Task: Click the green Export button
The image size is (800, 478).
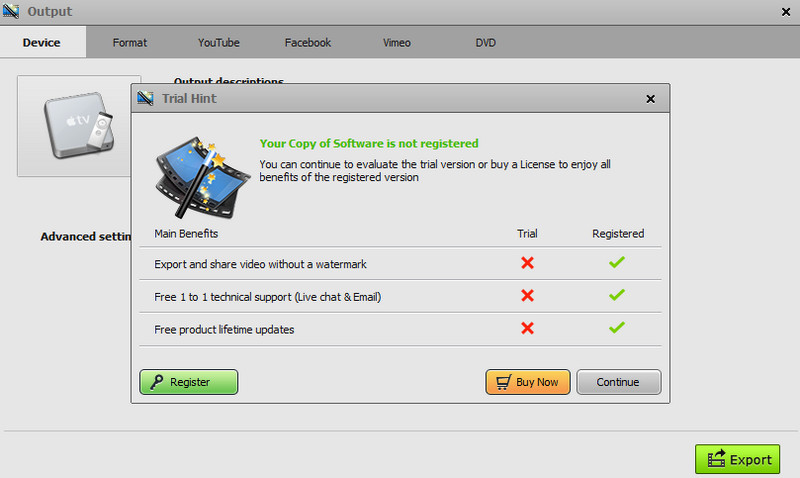Action: tap(737, 459)
